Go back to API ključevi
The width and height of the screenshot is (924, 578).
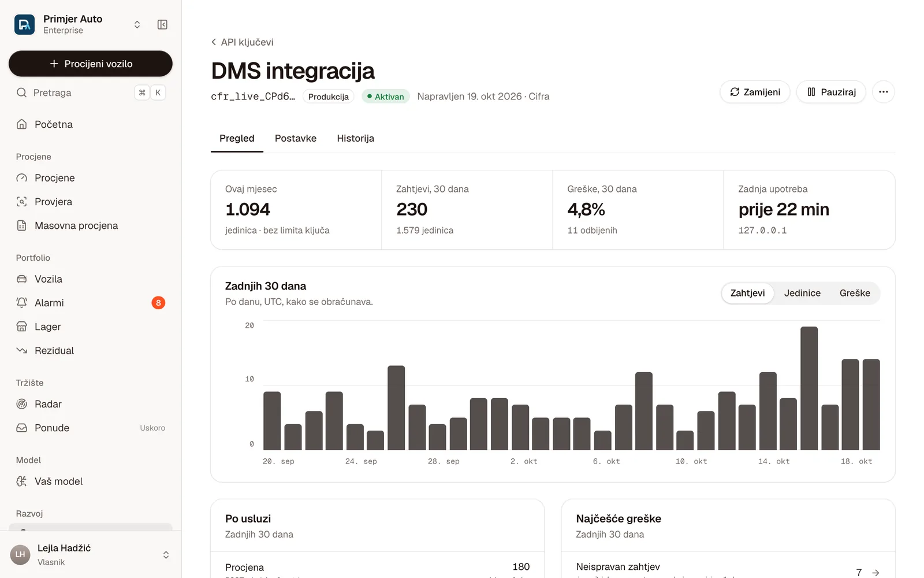point(243,42)
